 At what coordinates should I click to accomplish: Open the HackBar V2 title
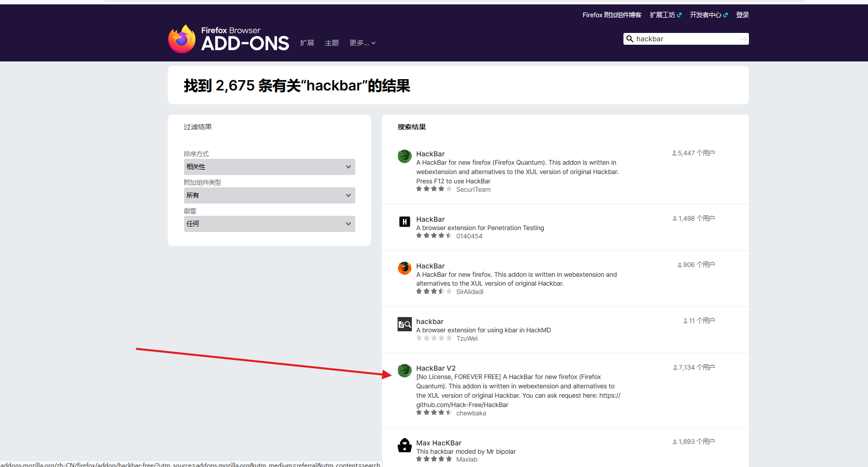tap(436, 368)
